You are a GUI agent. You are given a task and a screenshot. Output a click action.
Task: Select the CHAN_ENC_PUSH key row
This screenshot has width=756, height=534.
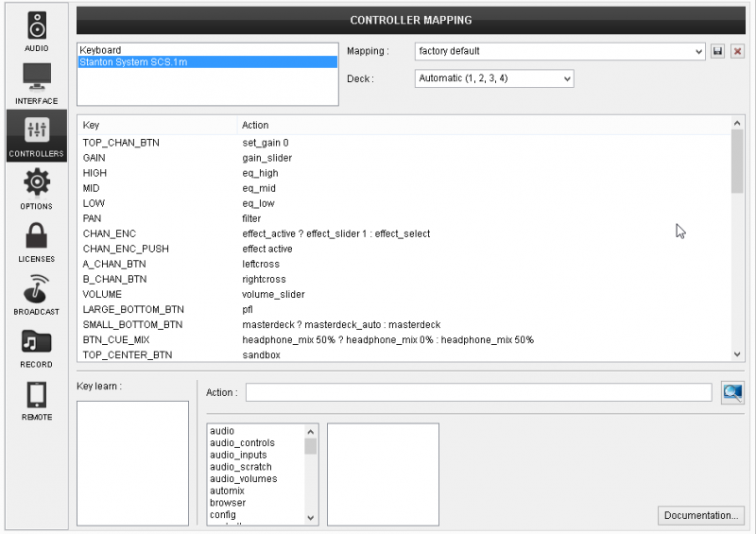tap(404, 249)
